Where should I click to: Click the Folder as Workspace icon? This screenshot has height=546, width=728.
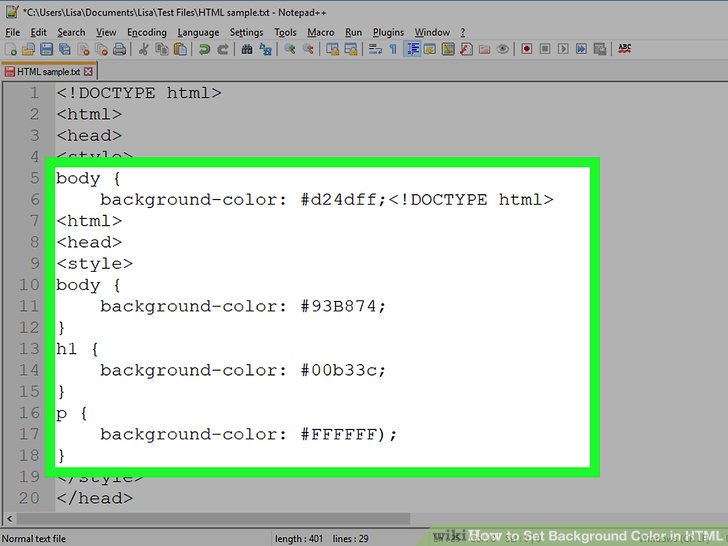pyautogui.click(x=484, y=49)
